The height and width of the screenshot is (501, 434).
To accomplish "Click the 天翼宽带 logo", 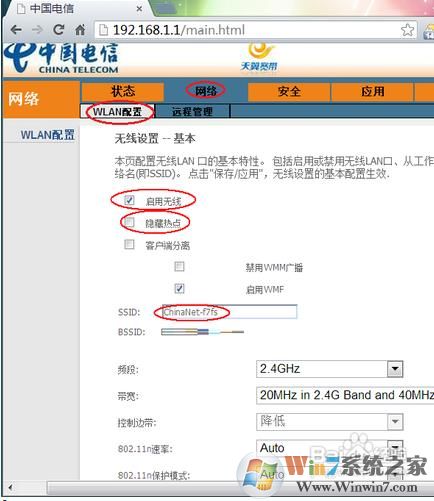I will pos(259,57).
